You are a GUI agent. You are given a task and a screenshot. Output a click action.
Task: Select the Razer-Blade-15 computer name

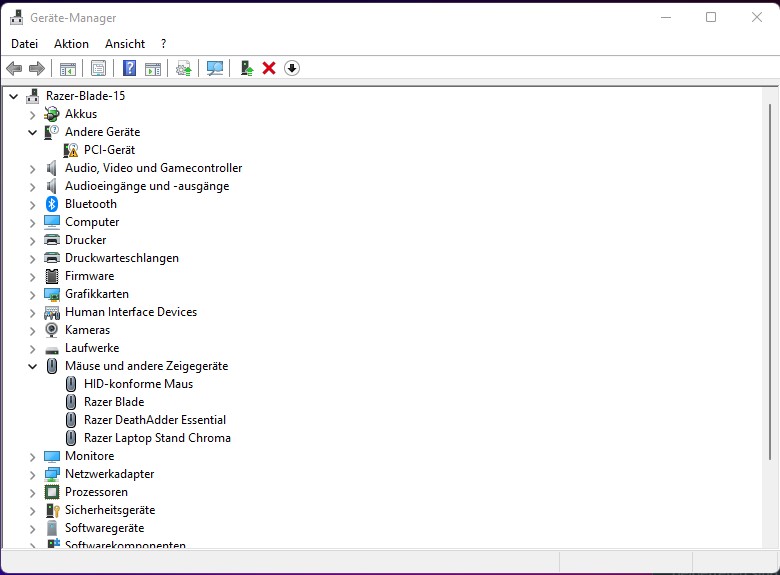[85, 96]
